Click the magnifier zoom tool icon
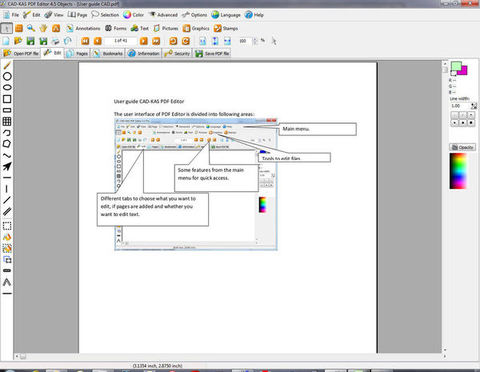480x372 pixels. pyautogui.click(x=31, y=28)
